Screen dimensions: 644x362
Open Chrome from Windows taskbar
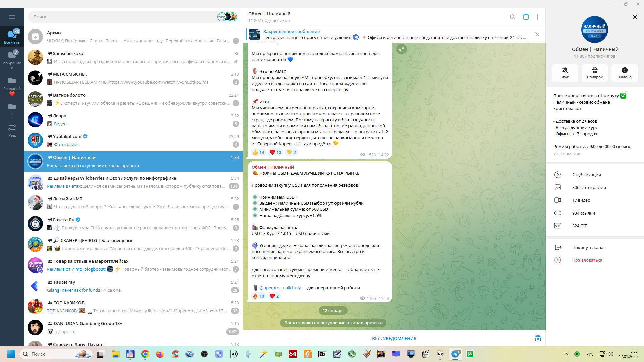pyautogui.click(x=145, y=354)
